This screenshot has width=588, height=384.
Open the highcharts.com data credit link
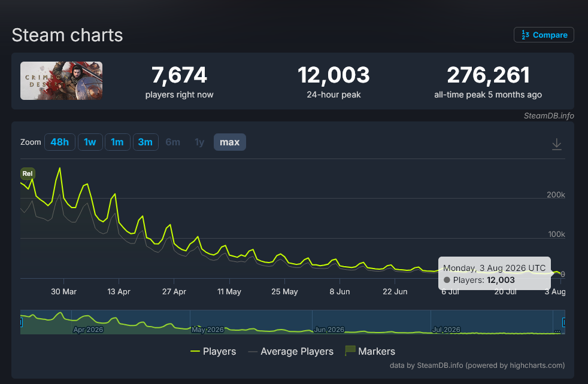(477, 365)
